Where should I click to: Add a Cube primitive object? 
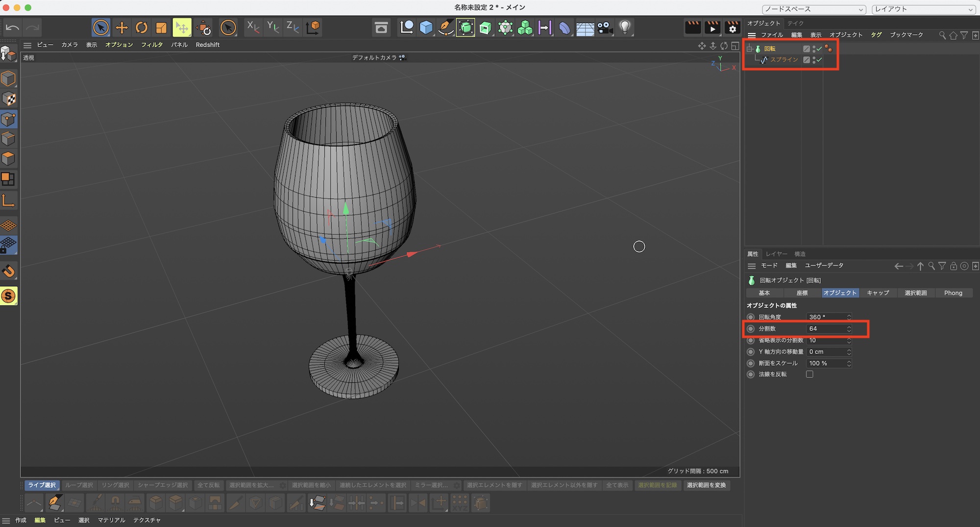click(x=426, y=27)
